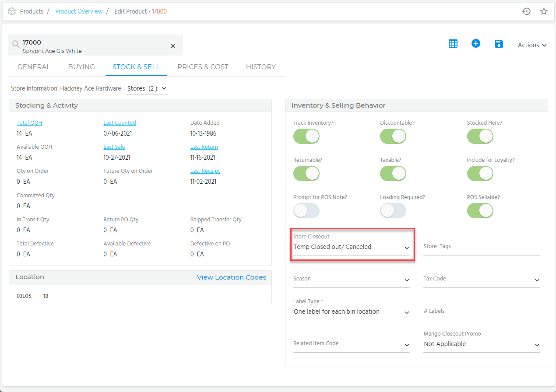Open the Last Receipt link
Viewport: 556px width, 392px height.
[x=205, y=171]
